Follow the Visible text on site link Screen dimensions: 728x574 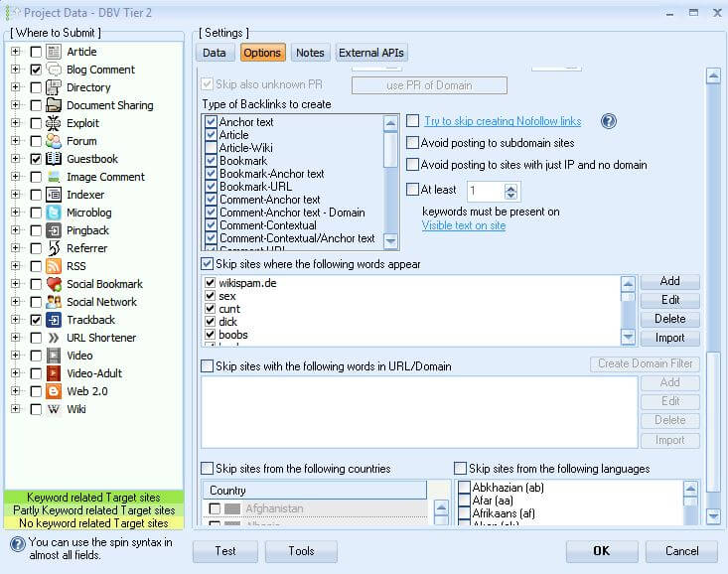click(463, 225)
